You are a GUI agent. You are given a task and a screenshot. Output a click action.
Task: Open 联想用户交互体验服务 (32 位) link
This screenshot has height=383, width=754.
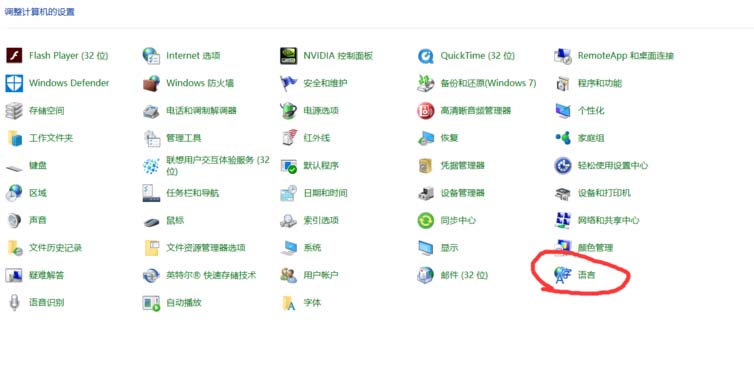[x=218, y=166]
